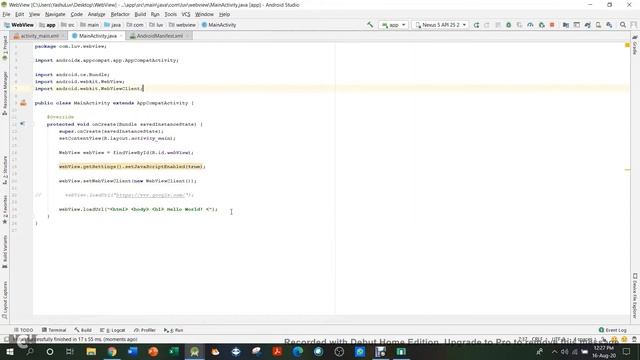The height and width of the screenshot is (360, 640).
Task: Open the Edit menu
Action: (x=20, y=14)
